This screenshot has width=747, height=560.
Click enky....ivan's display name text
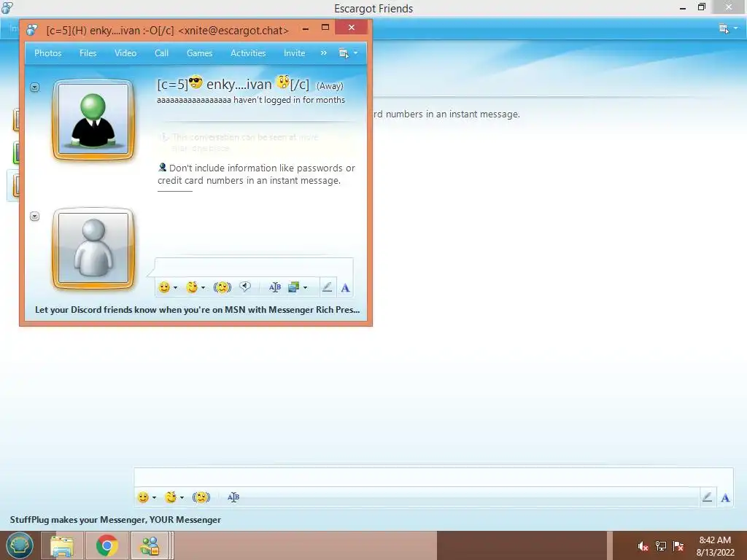233,85
